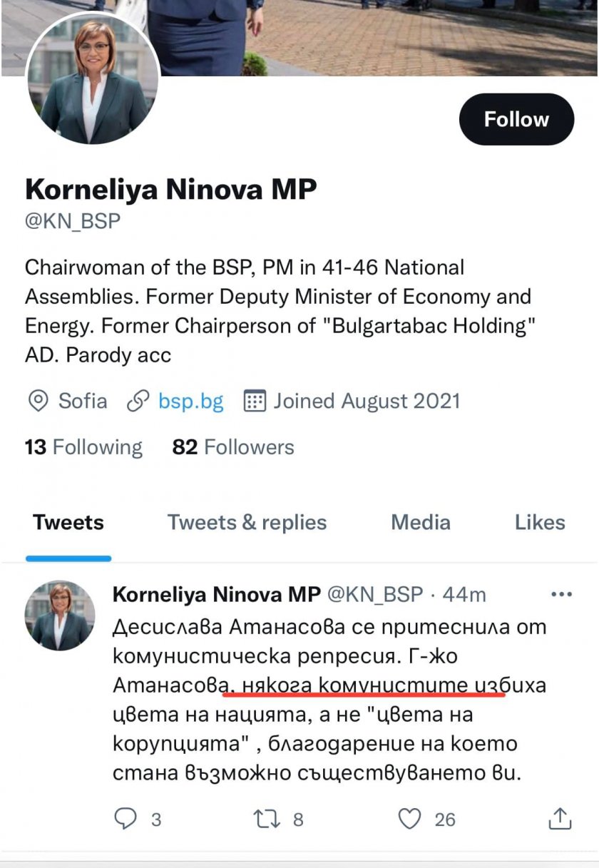599x868 pixels.
Task: Tap the share icon on the tweet
Action: (x=560, y=818)
